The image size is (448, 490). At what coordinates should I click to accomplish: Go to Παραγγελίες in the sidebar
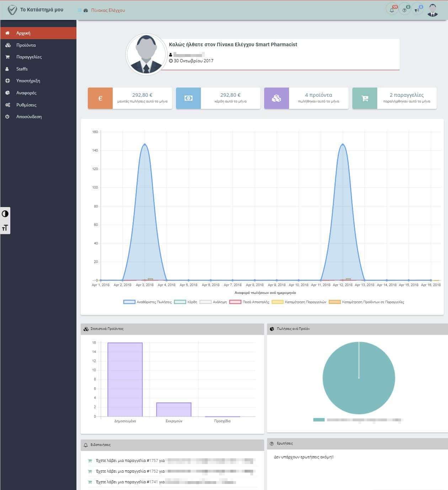[29, 57]
